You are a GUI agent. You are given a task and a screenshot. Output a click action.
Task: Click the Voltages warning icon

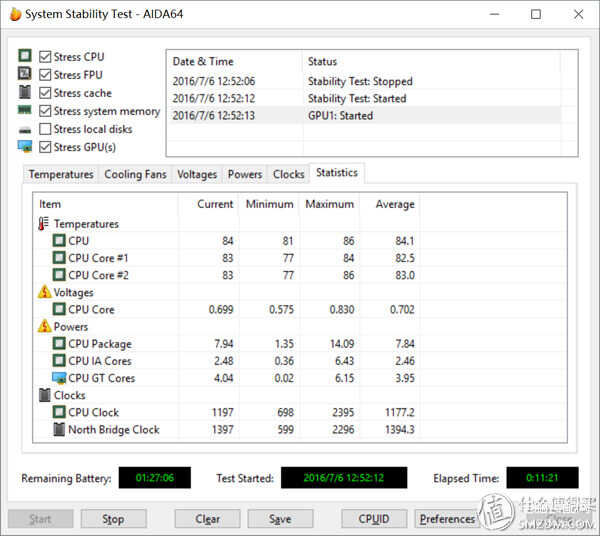point(44,292)
